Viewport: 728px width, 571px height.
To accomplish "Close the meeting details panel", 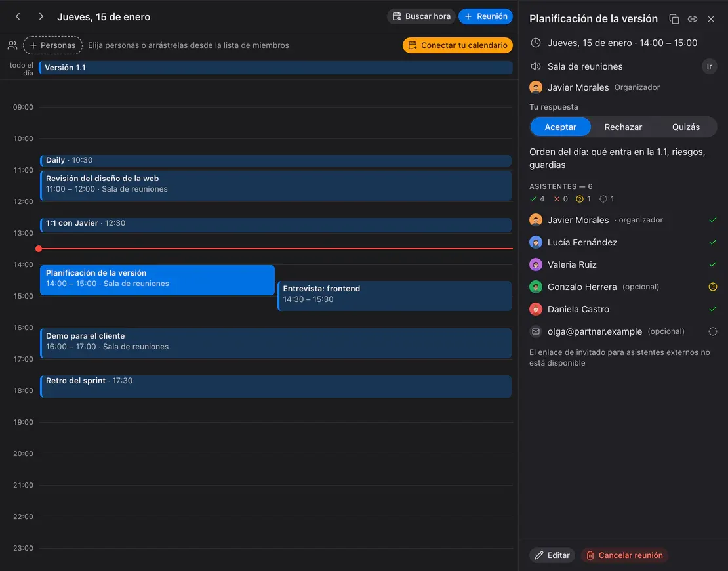I will click(711, 19).
